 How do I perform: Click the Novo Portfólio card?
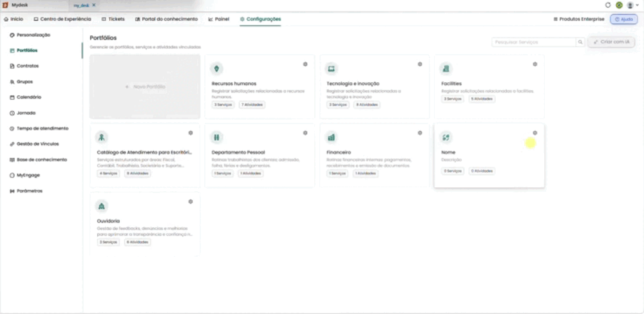tap(145, 87)
